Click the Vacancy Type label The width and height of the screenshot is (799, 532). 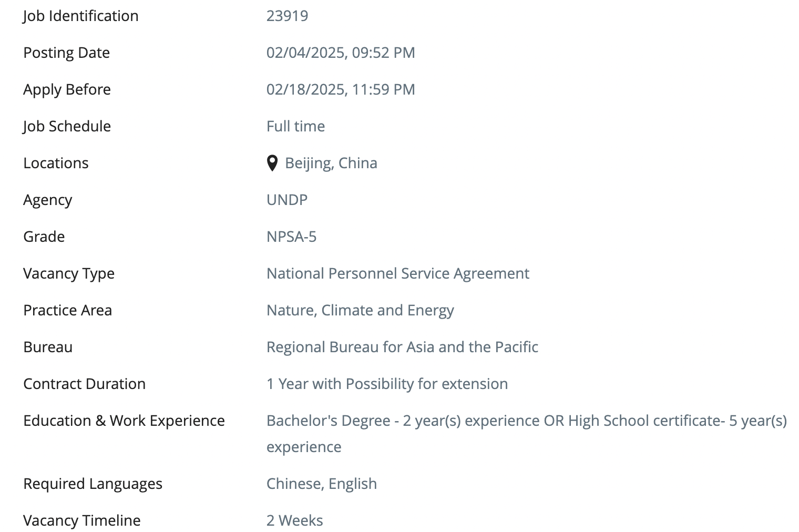click(x=69, y=273)
